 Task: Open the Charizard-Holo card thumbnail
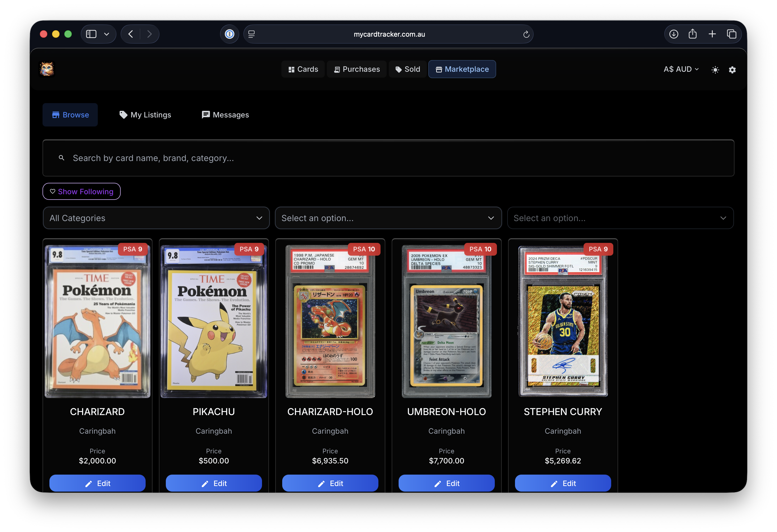(x=330, y=321)
